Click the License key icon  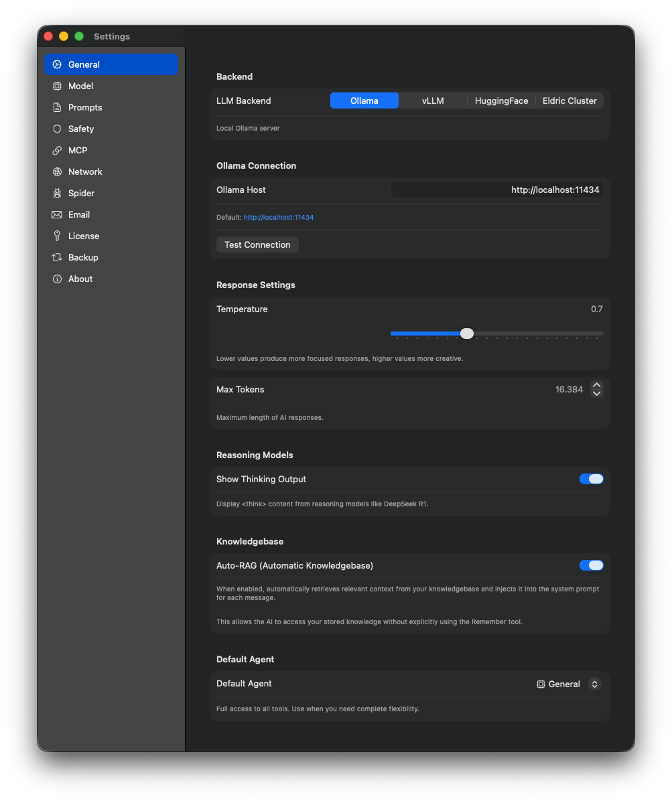(57, 236)
